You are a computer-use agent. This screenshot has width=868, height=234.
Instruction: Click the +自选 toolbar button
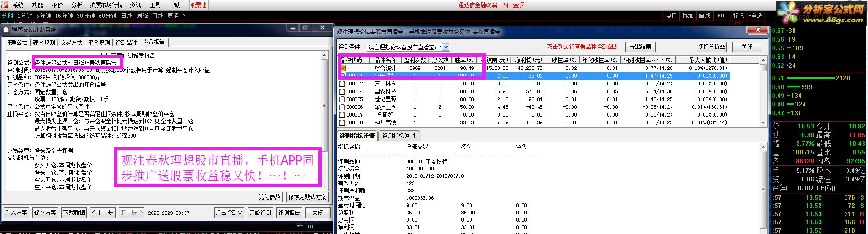coord(755,16)
